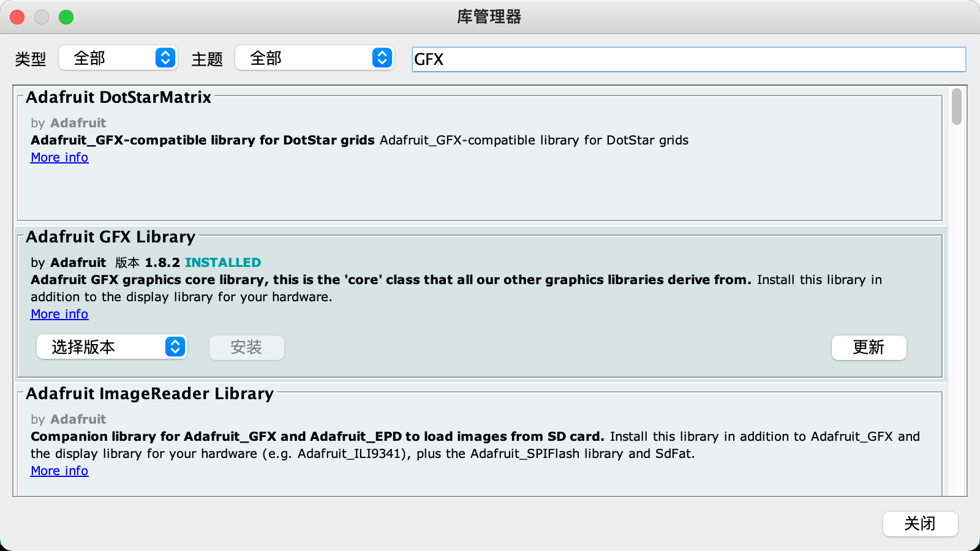Click the red window close button
This screenshot has width=980, height=551.
[x=17, y=17]
